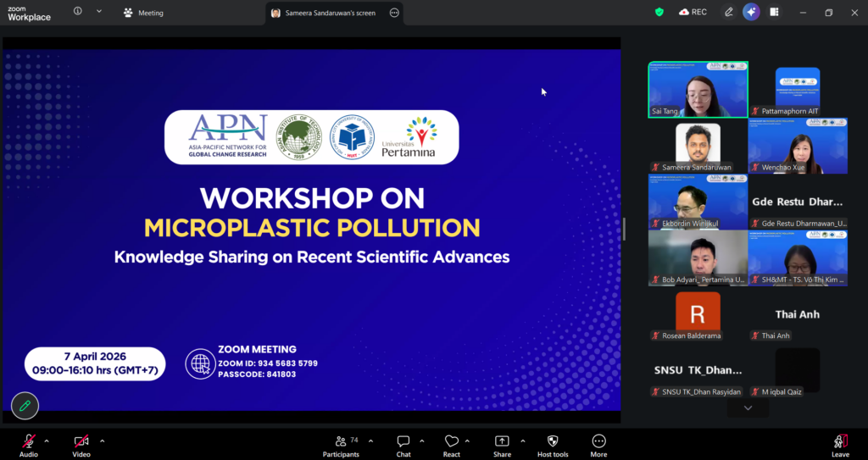Open the annotate pencil in the top bar
Viewport: 868px width, 460px height.
(728, 13)
